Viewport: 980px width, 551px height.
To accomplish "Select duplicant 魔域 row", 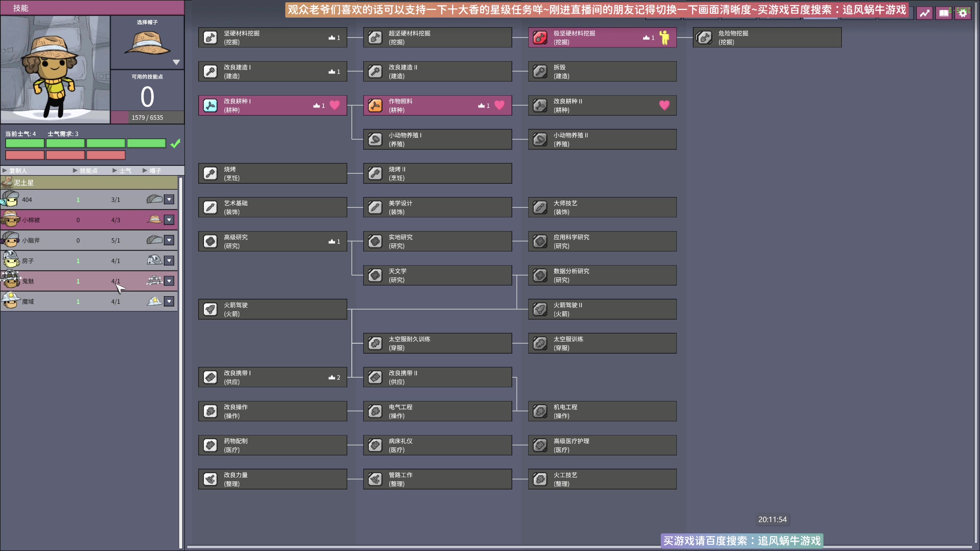I will coord(89,302).
